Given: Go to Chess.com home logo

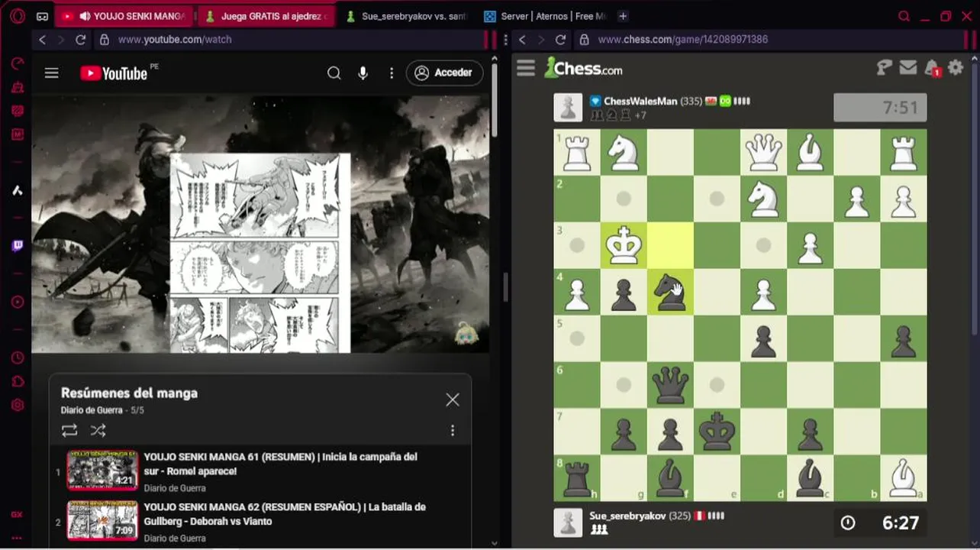Looking at the screenshot, I should click(583, 68).
